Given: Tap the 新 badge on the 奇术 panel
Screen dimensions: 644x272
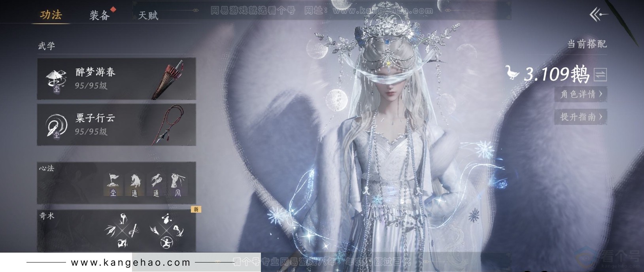Looking at the screenshot, I should coord(196,209).
